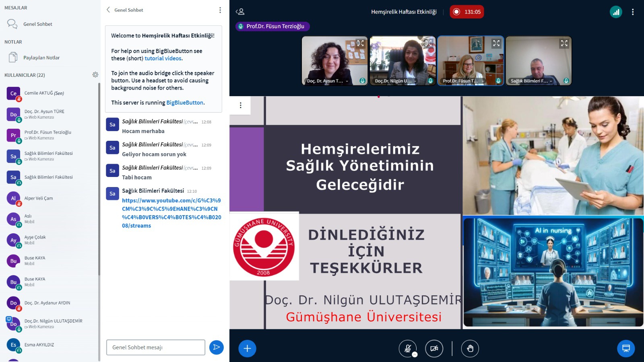Click the BigBlueButton link
The image size is (644, 362).
185,103
